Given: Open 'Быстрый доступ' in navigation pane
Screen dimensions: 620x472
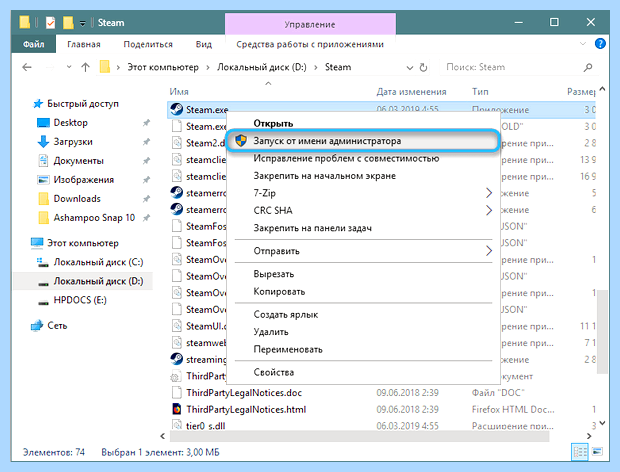Looking at the screenshot, I should pyautogui.click(x=83, y=104).
